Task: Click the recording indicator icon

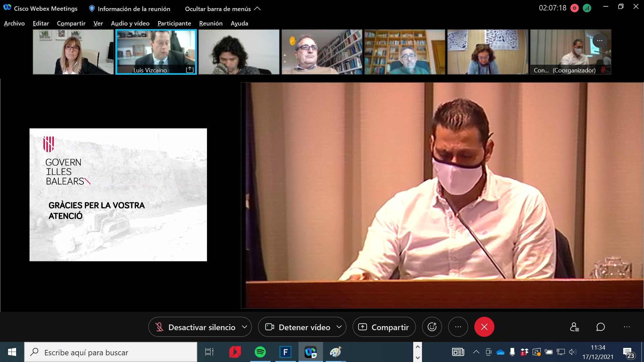Action: click(575, 8)
